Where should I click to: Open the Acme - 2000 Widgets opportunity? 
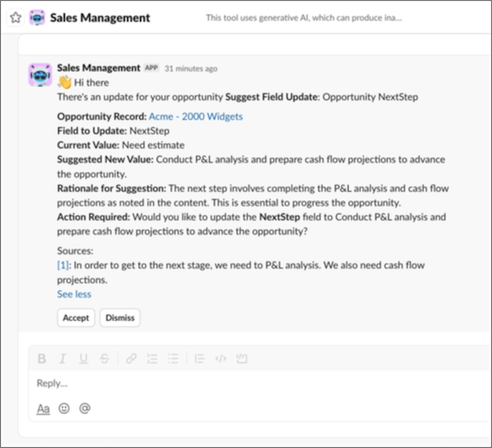[x=196, y=117]
